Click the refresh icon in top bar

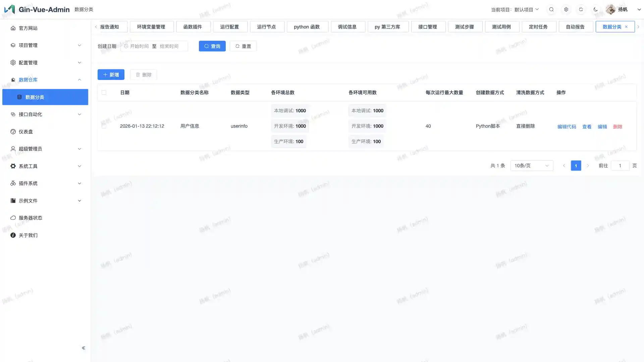tap(581, 9)
